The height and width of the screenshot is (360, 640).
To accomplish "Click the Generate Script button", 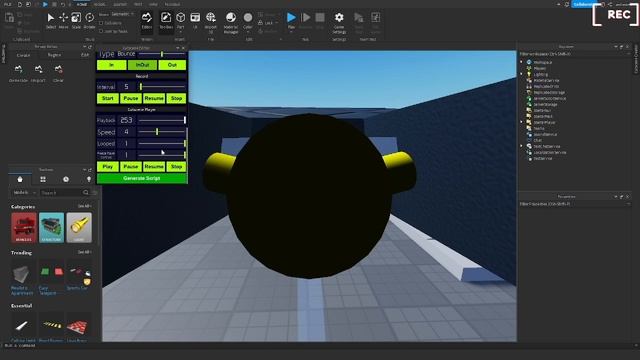I will click(x=142, y=178).
